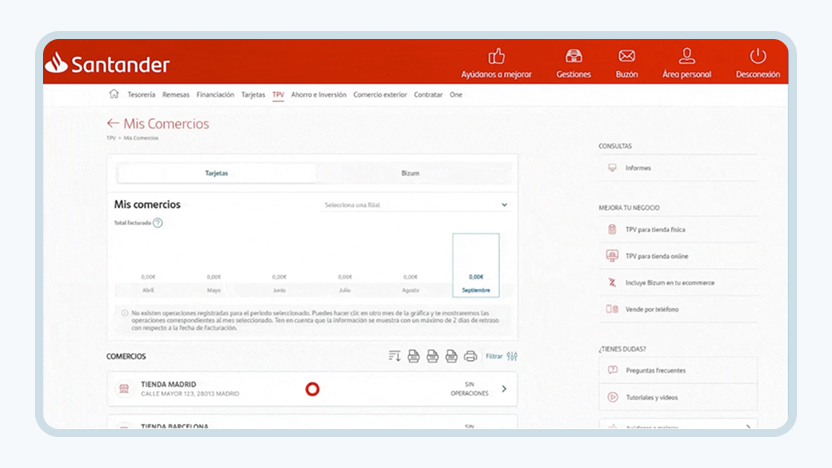This screenshot has height=468, width=832.
Task: Open Filtrar options for comercios
Action: click(501, 356)
